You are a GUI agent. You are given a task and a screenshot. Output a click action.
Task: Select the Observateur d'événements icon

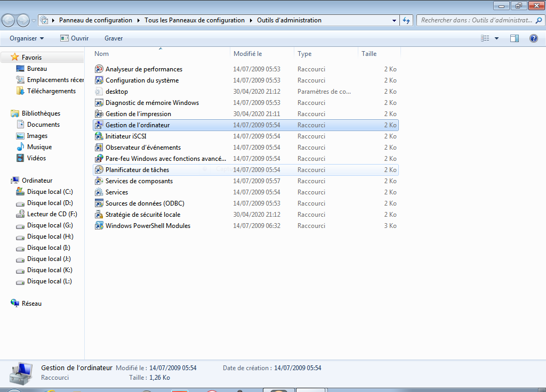click(99, 147)
